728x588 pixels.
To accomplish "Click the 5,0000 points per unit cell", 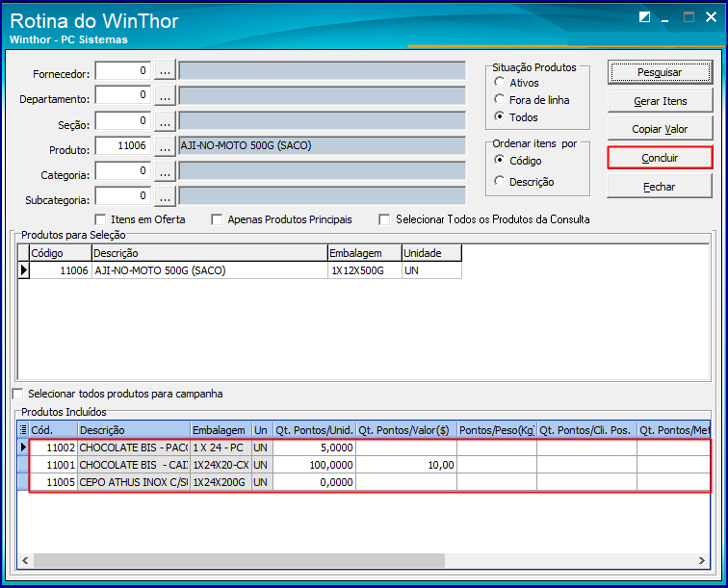I will [x=314, y=447].
